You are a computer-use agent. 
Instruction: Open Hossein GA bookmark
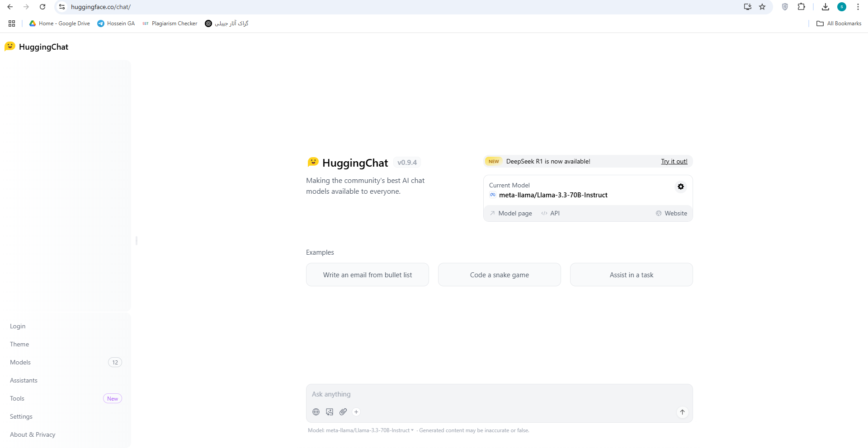coord(116,23)
